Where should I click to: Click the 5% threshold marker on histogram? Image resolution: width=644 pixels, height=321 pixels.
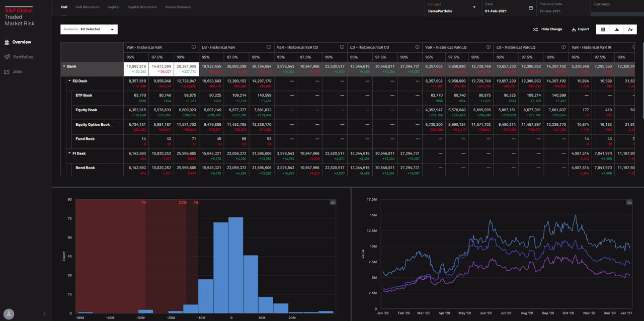click(196, 202)
